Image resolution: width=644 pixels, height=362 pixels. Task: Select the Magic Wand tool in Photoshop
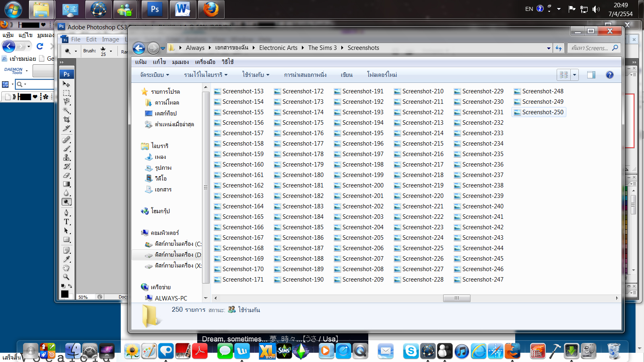pyautogui.click(x=66, y=111)
